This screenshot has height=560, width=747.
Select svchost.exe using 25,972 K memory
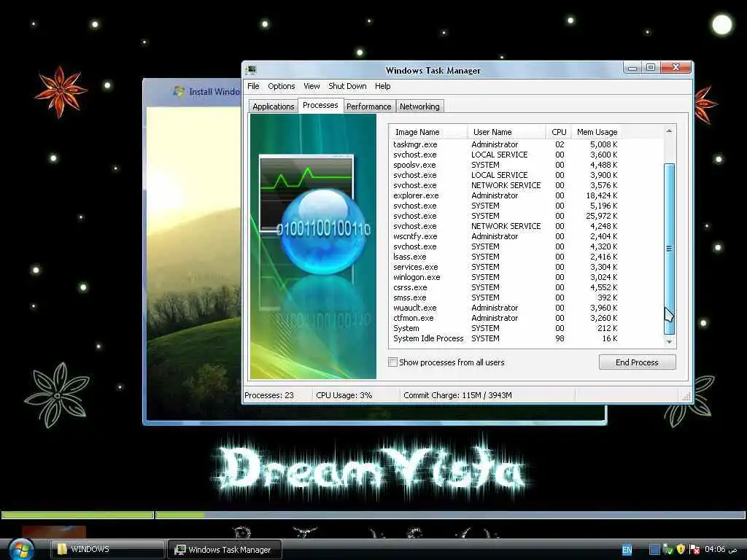(x=506, y=216)
